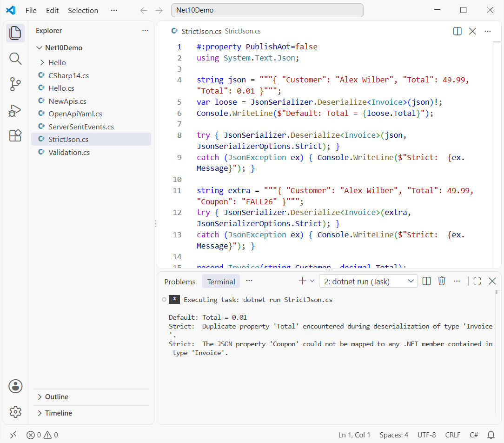Viewport: 504px width, 443px height.
Task: Open Explorer Views and More Actions ellipsis
Action: [x=145, y=31]
